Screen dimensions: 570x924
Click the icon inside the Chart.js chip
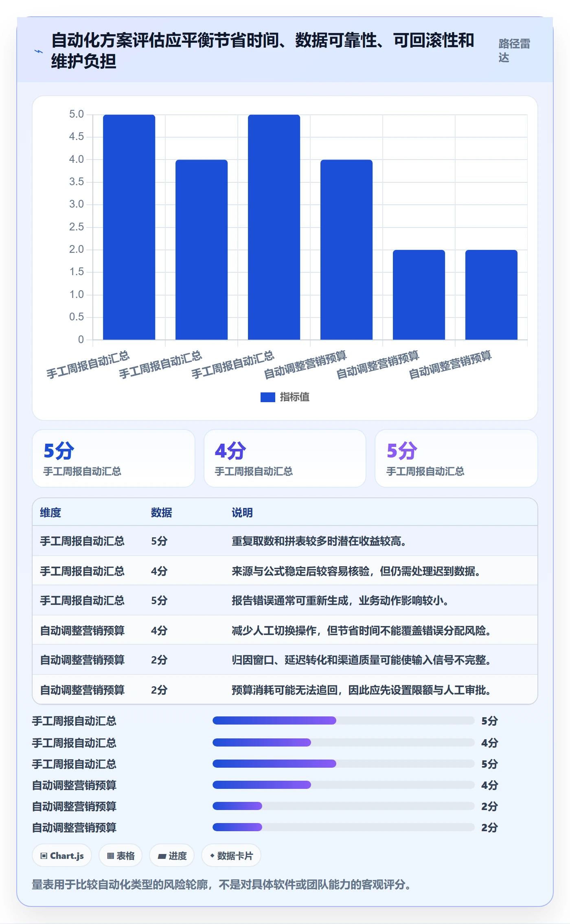tap(44, 856)
